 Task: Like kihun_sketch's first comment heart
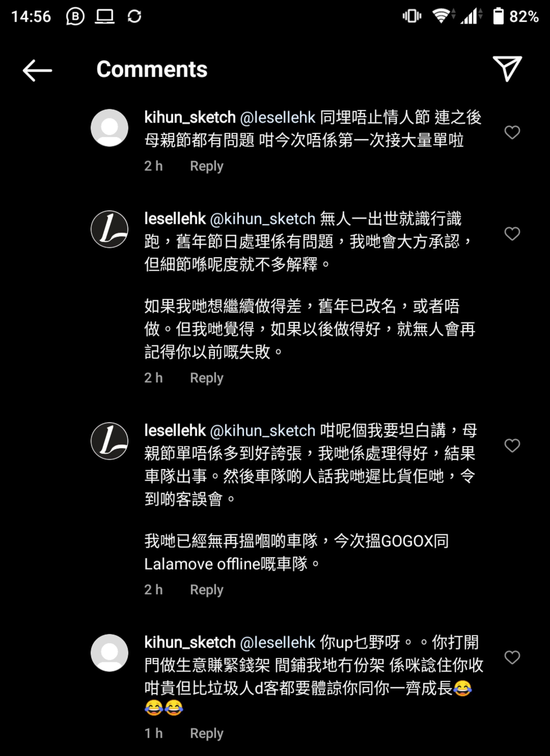[512, 132]
